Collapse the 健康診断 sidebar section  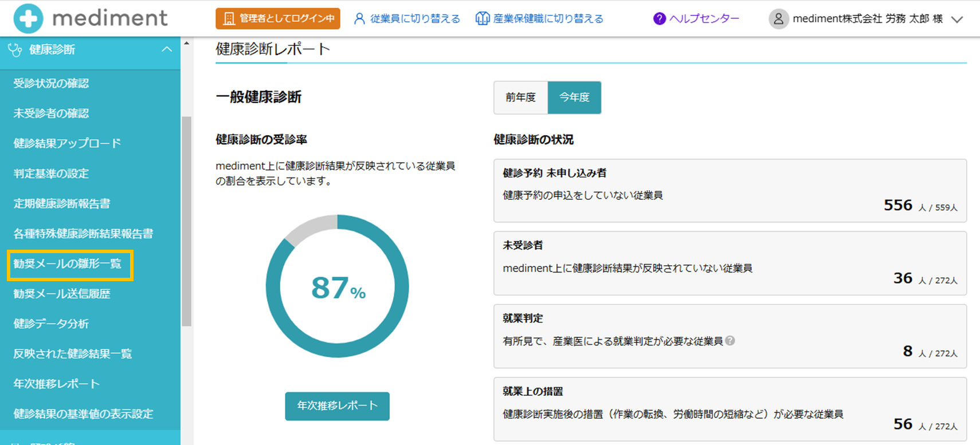point(167,50)
